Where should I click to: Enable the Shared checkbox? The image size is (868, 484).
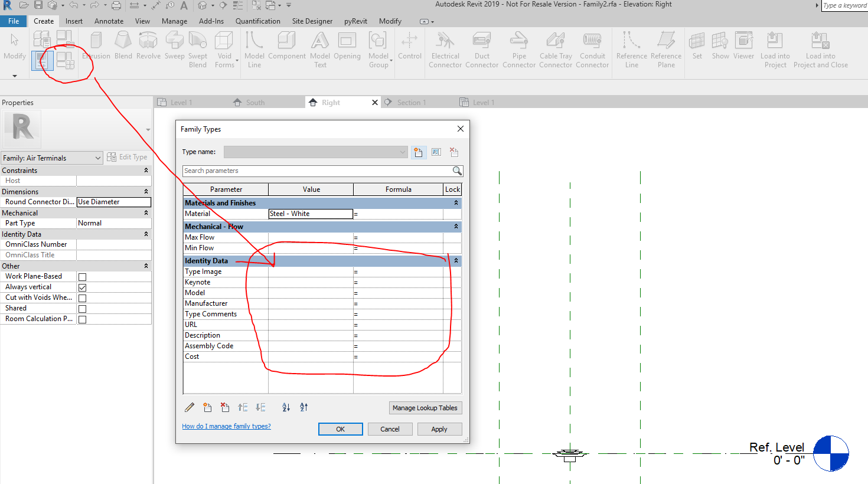tap(82, 308)
